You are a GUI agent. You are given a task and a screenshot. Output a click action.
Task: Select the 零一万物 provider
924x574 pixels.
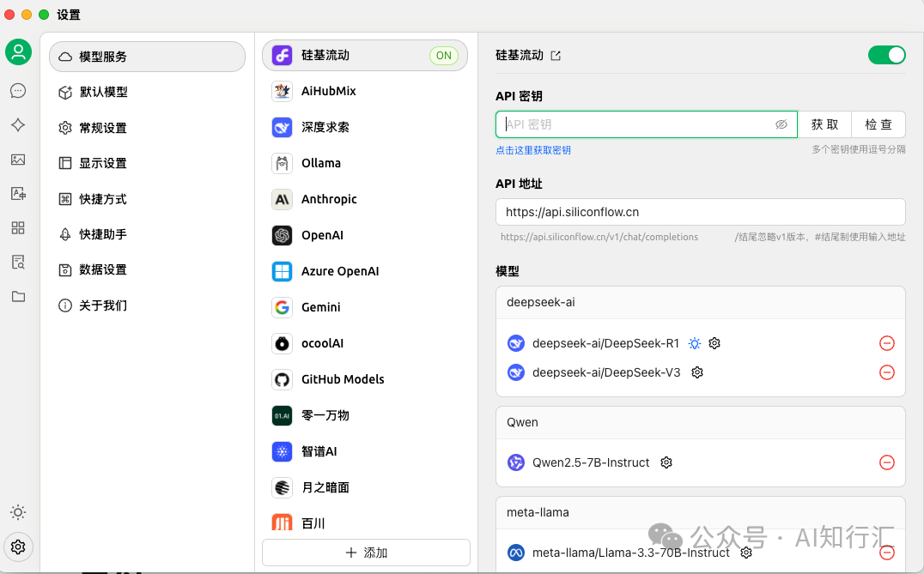click(x=365, y=415)
